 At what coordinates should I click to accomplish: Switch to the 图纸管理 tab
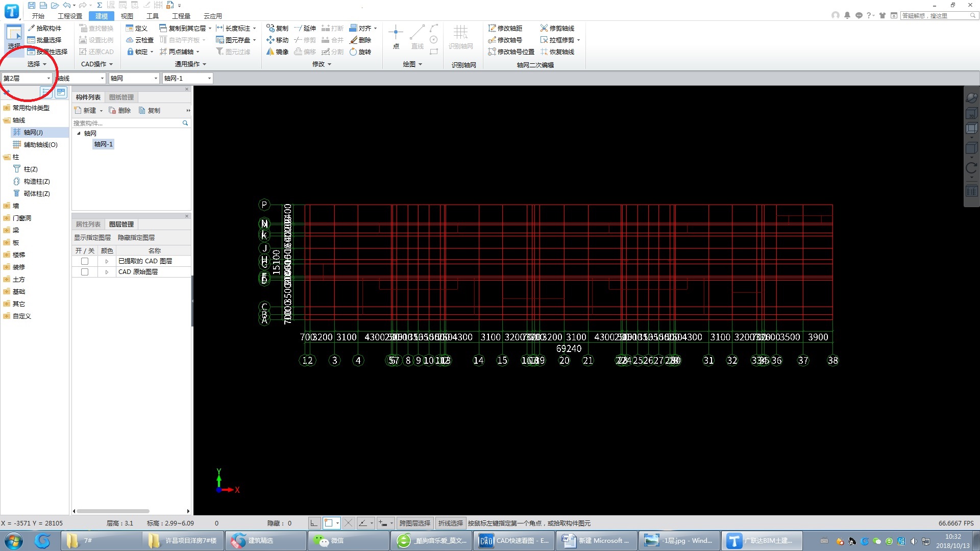tap(121, 97)
